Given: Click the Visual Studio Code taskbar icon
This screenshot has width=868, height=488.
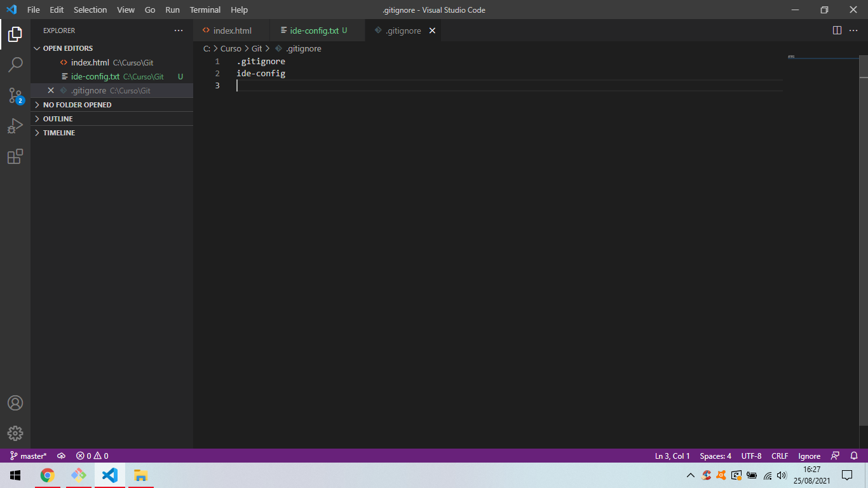Looking at the screenshot, I should (109, 475).
